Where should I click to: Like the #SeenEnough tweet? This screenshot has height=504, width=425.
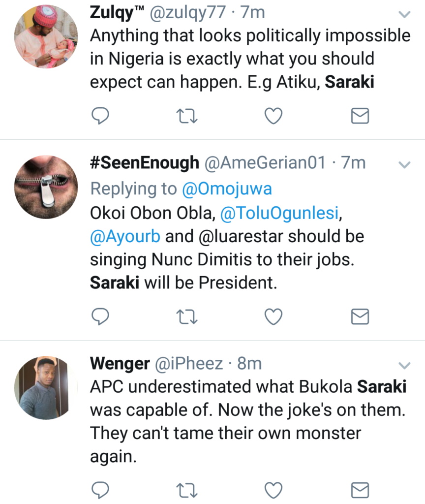click(273, 317)
